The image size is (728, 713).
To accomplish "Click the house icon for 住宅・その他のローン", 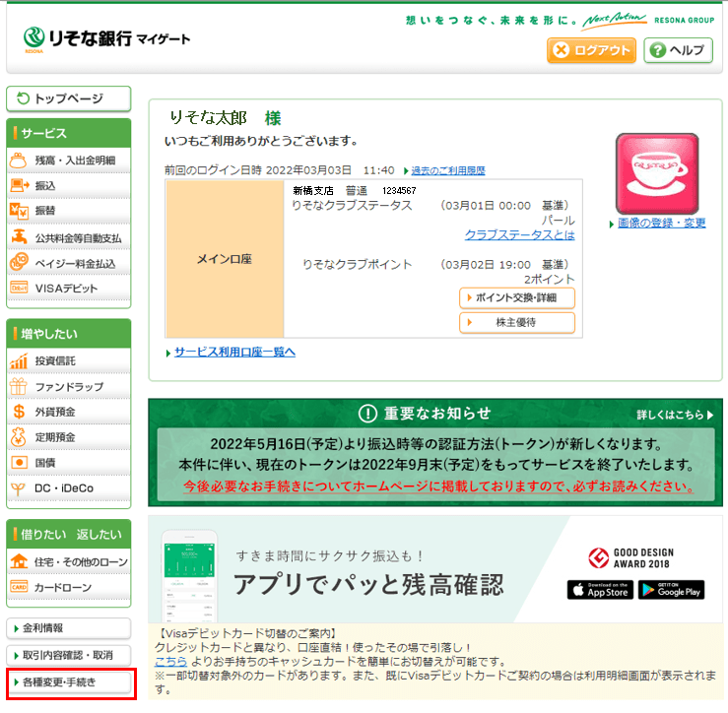I will 19,561.
